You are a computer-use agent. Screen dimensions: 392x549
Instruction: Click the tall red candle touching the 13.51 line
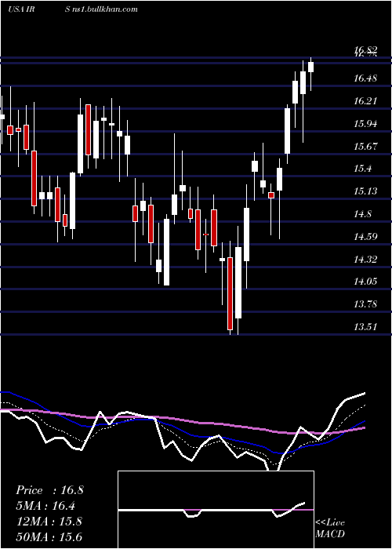[230, 293]
